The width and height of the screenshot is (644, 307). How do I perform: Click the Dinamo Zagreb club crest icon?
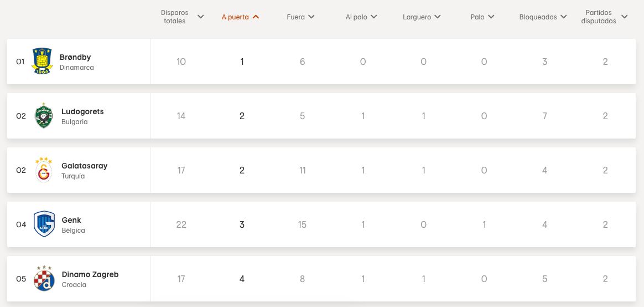(44, 279)
